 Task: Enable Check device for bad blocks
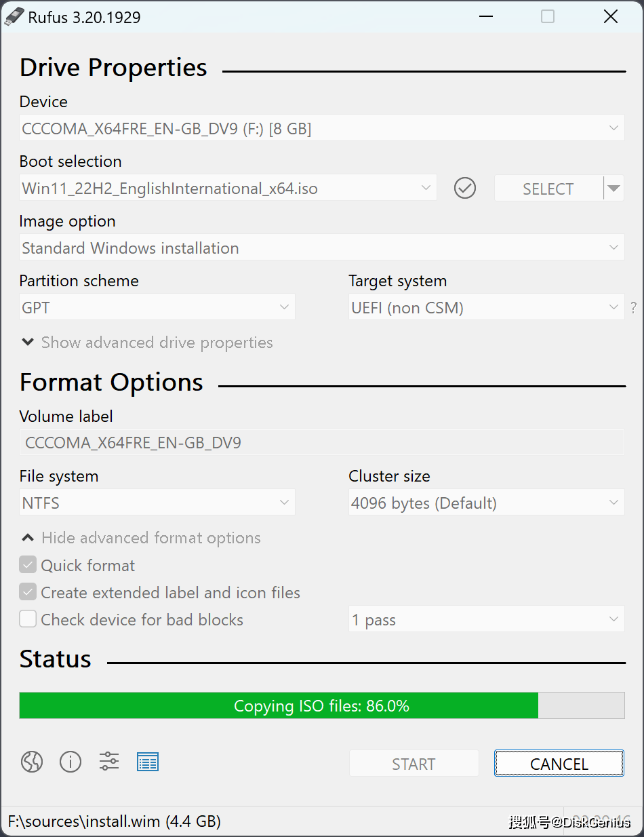pos(28,619)
